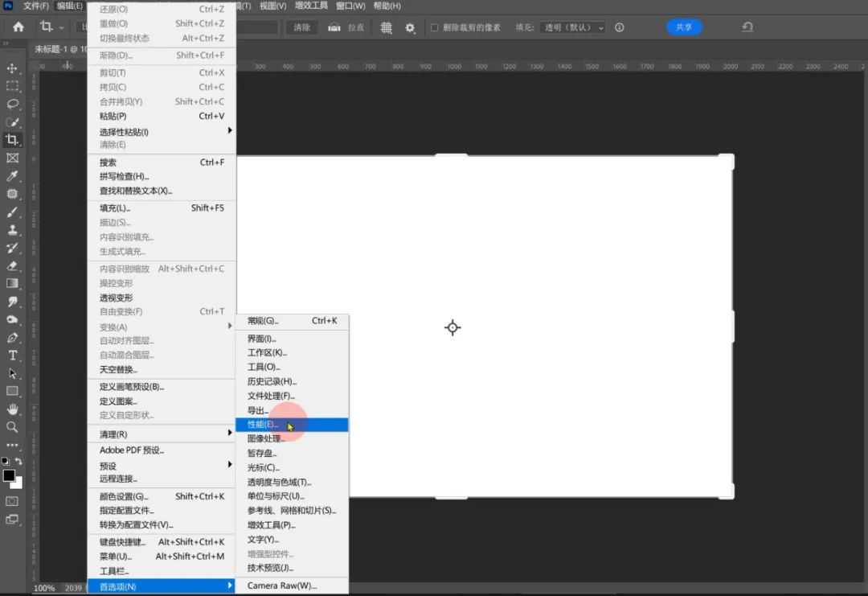This screenshot has height=596, width=868.
Task: Toggle default foreground and background colors
Action: tap(5, 461)
